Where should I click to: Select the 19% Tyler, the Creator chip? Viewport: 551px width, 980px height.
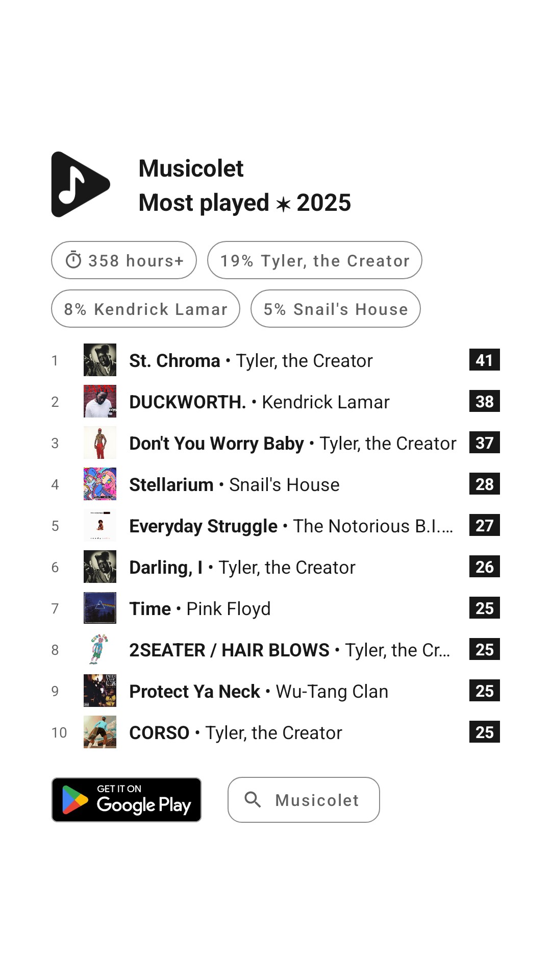click(314, 260)
